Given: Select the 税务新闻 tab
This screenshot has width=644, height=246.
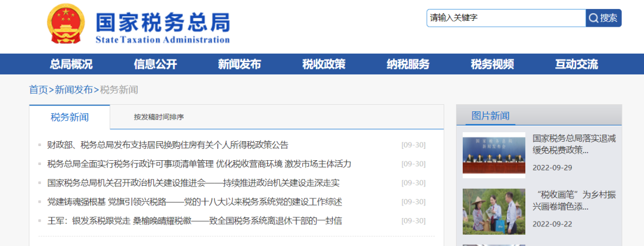Looking at the screenshot, I should pos(69,117).
